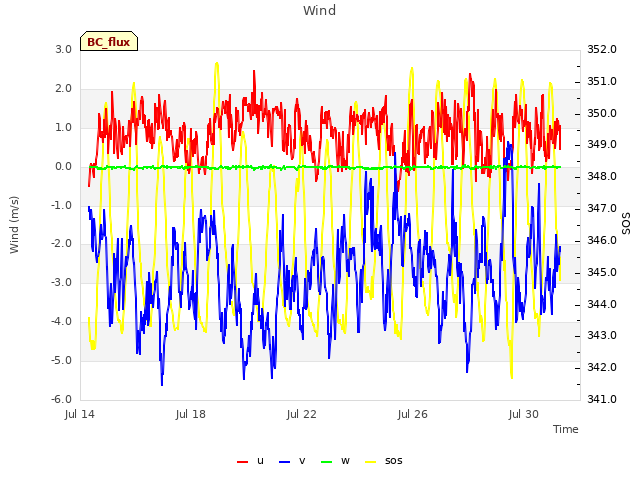The height and width of the screenshot is (480, 640).
Task: Click the 'Jul 26' x-axis tick label
Action: pos(413,414)
